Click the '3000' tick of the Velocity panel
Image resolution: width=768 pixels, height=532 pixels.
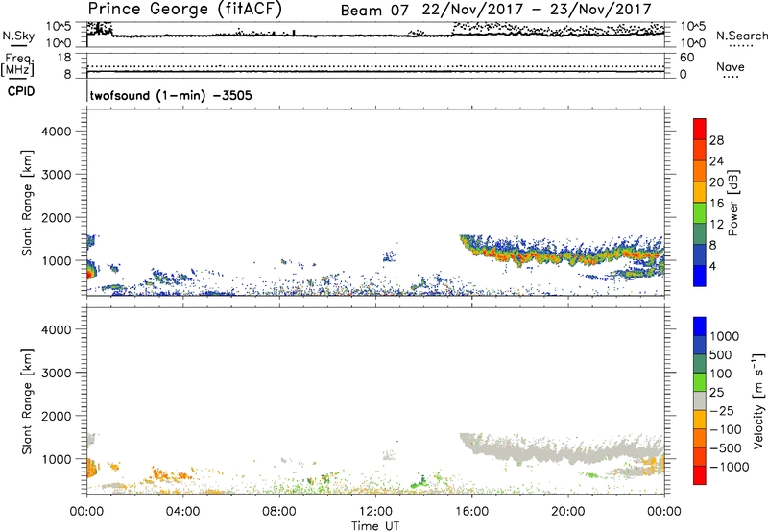coord(57,373)
